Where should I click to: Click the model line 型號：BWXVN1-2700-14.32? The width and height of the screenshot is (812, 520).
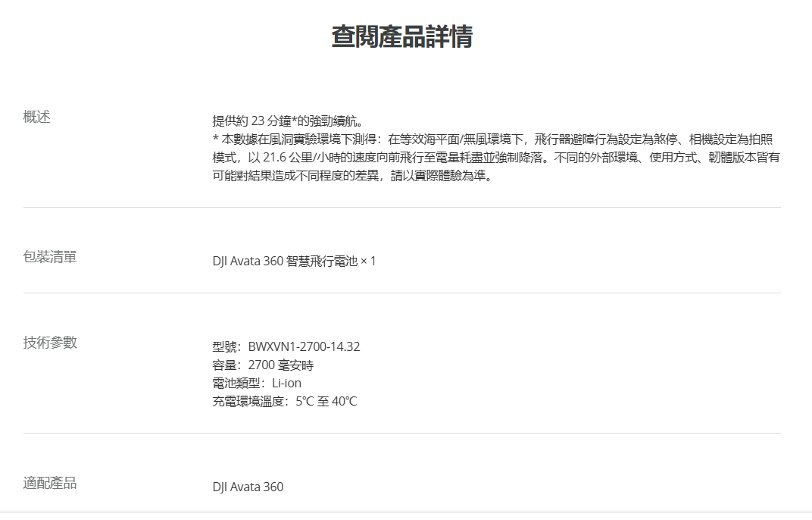286,347
